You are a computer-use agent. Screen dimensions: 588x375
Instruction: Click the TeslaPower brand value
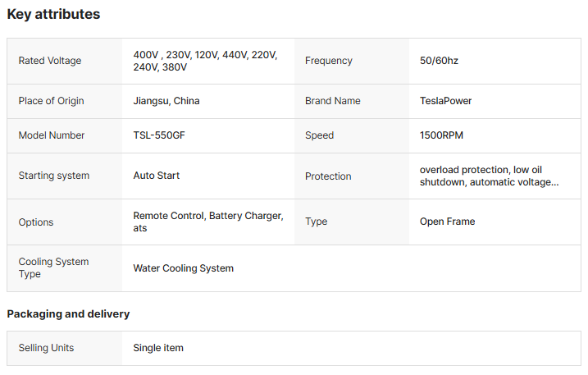[445, 101]
